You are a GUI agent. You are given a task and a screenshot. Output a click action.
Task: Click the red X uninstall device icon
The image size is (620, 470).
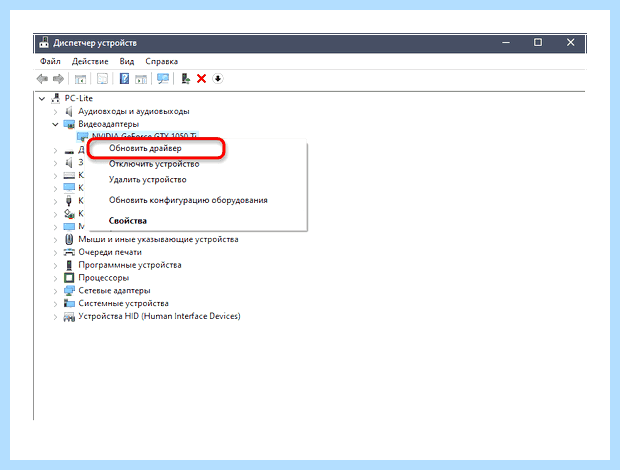(202, 79)
